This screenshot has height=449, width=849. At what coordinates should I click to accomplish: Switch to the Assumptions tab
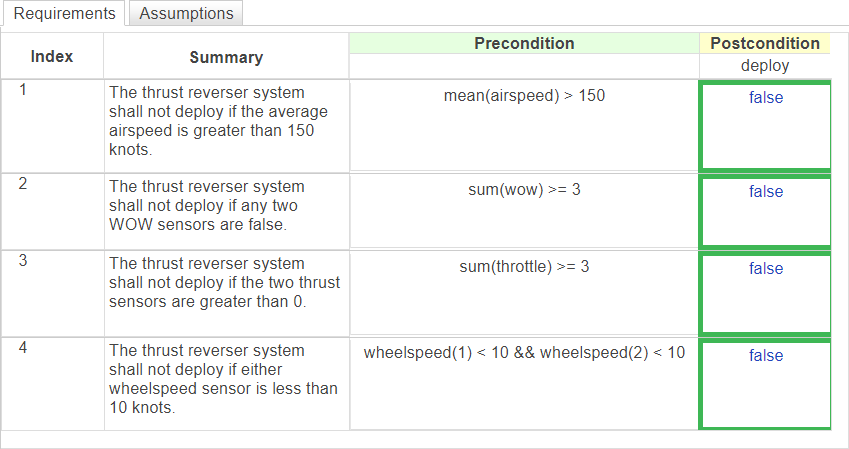[x=186, y=13]
